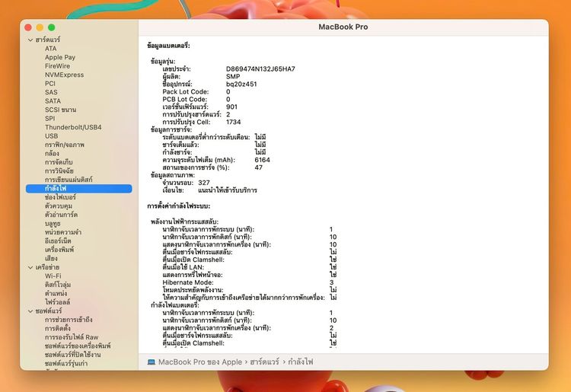571x392 pixels.
Task: Click the ข้อมูลแบตเตอรี่ heading
Action: point(168,46)
